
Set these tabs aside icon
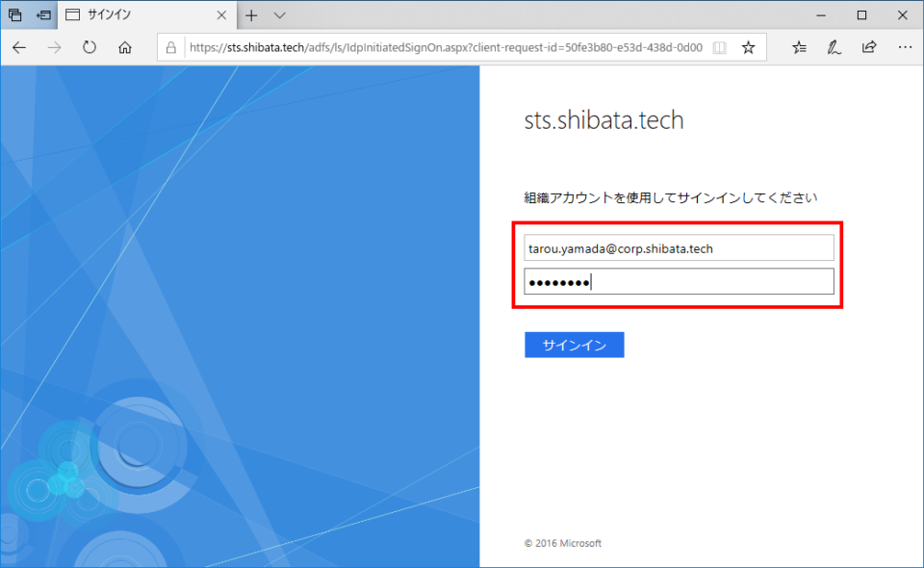coord(43,15)
